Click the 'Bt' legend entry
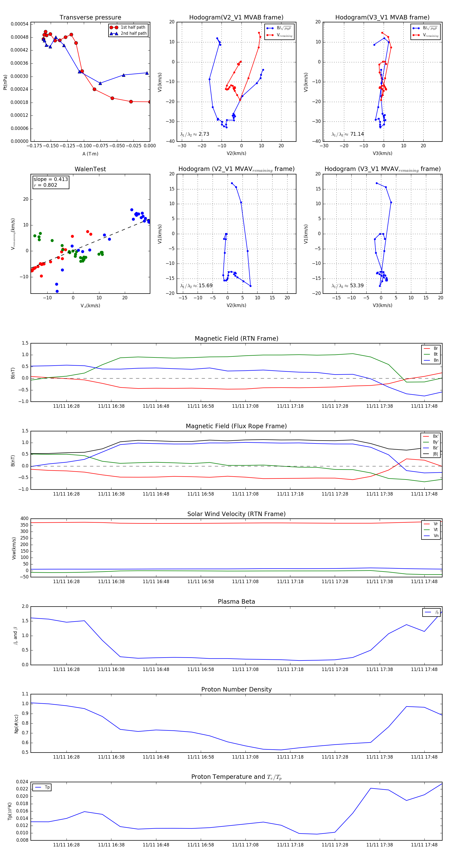 click(431, 355)
